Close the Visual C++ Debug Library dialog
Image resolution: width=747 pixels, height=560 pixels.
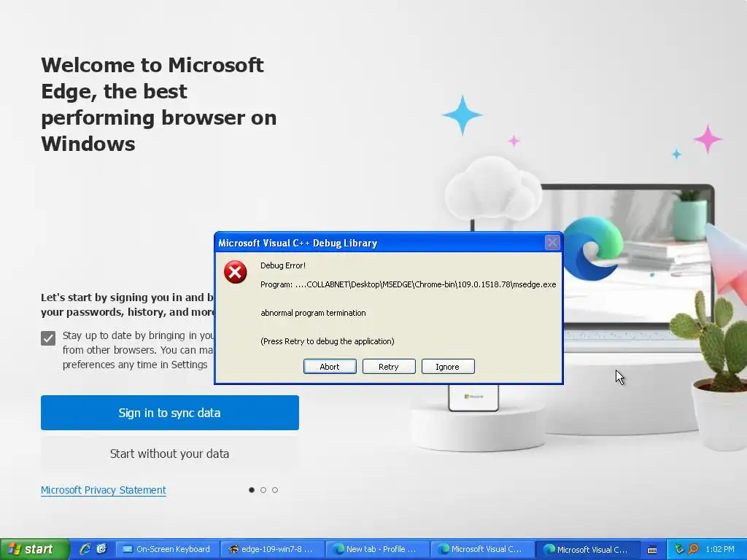[552, 243]
